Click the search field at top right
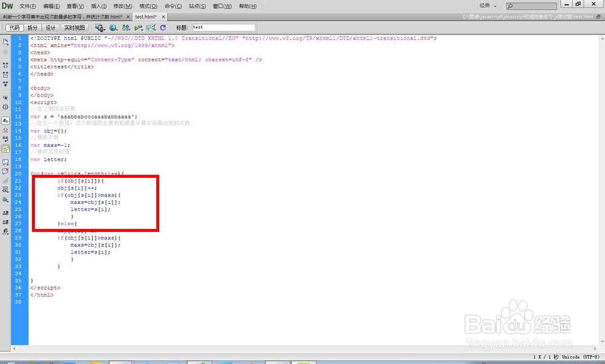 point(532,6)
